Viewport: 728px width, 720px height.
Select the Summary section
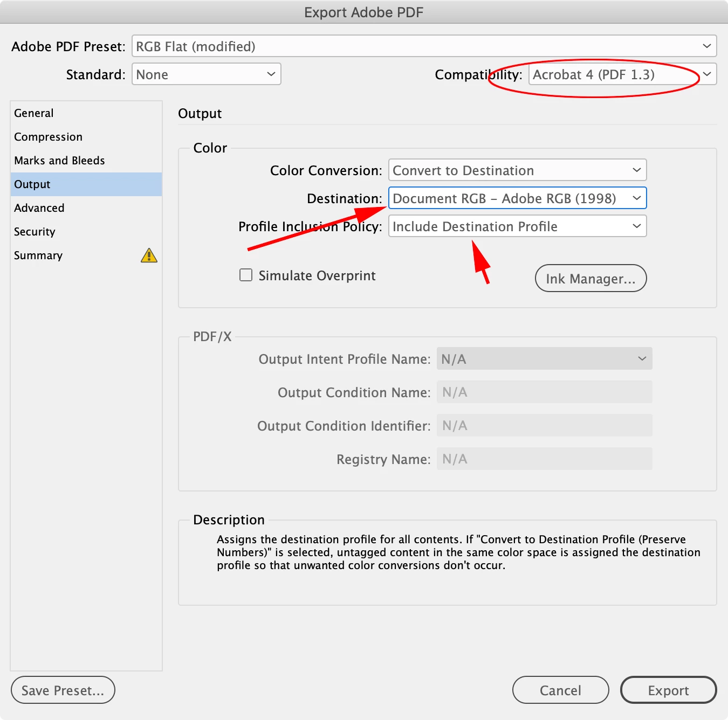click(86, 255)
